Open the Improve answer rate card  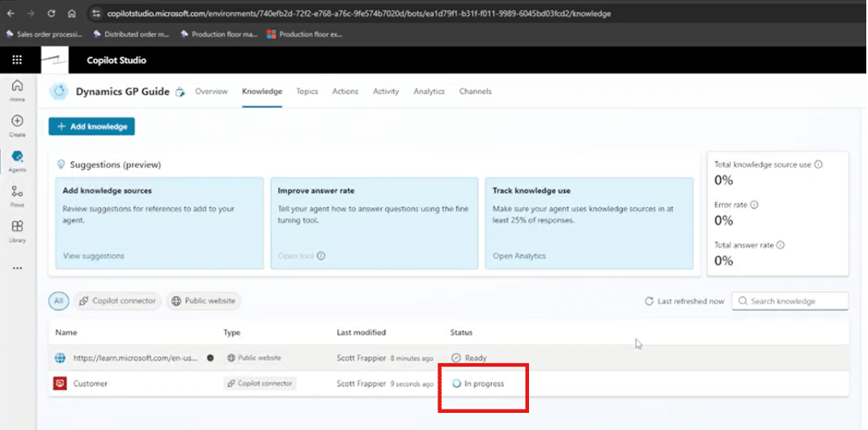click(x=374, y=224)
